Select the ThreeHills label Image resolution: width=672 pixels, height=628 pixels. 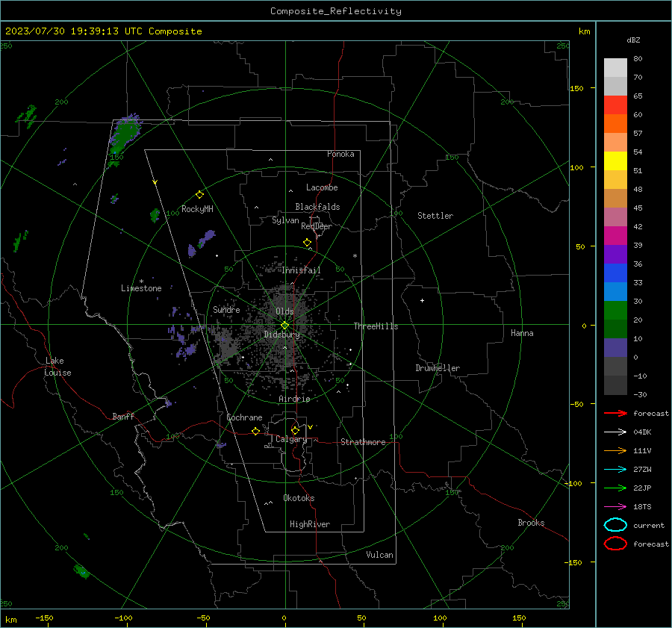(x=376, y=326)
